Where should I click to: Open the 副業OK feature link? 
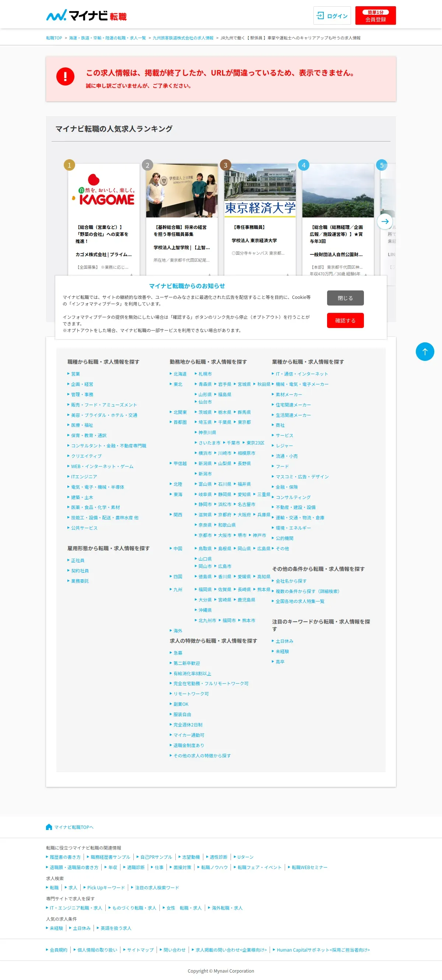(180, 704)
